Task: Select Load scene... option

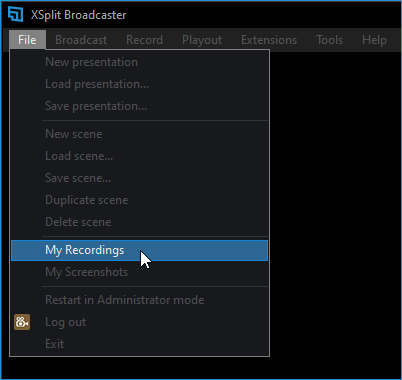Action: coord(139,156)
